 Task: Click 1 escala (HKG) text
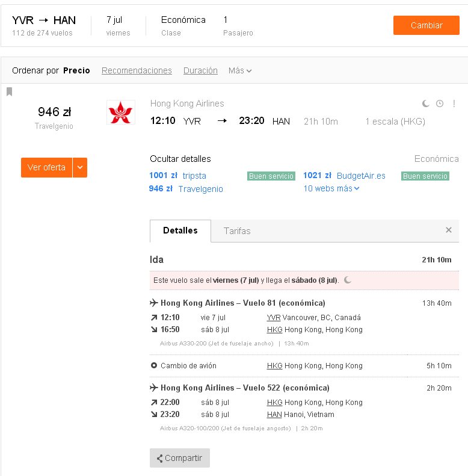coord(395,122)
